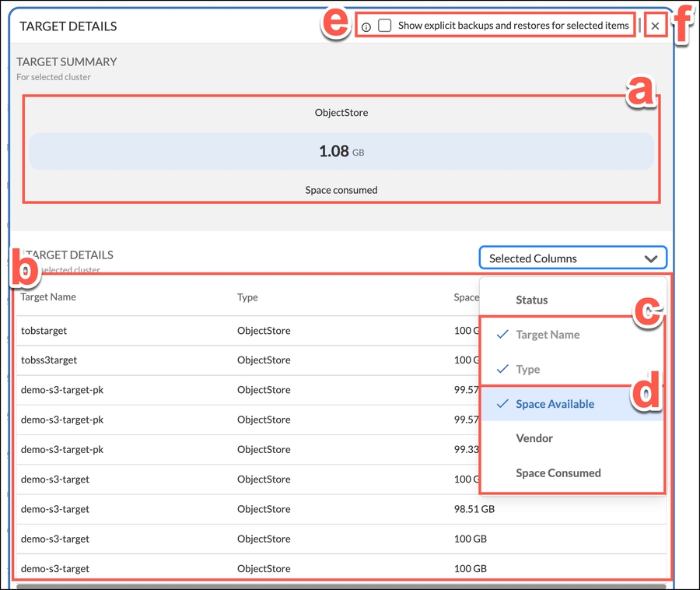Screen dimensions: 700x590
Task: Click the 98.51 GB space value
Action: tap(474, 509)
